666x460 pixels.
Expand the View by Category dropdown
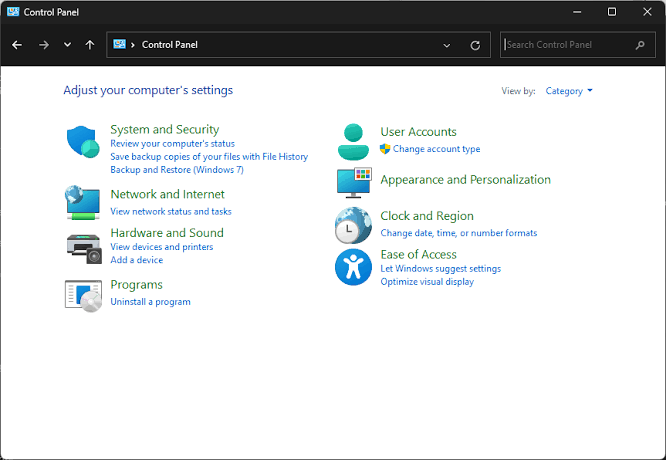click(569, 91)
